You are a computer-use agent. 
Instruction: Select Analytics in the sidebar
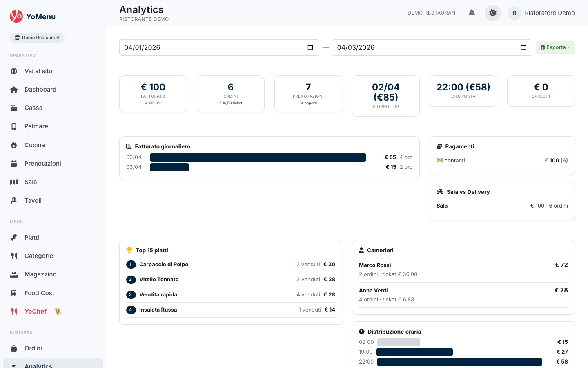pyautogui.click(x=38, y=366)
